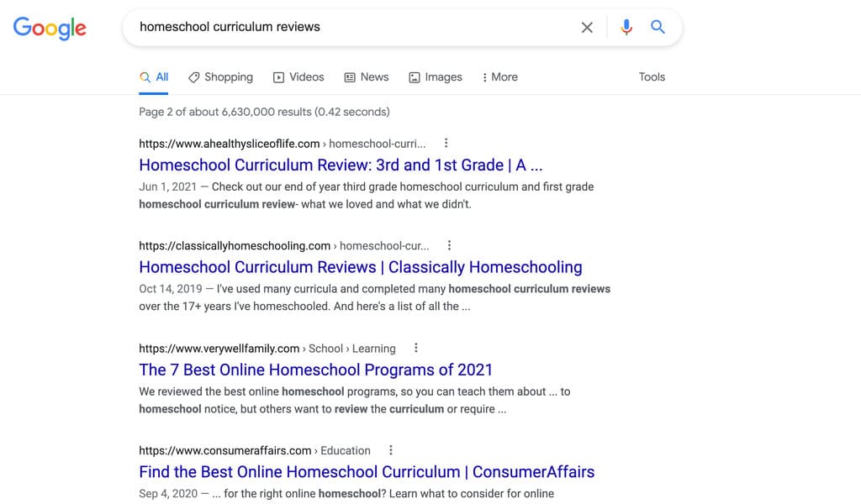Screen dimensions: 861x504
Task: Go to the News results tab
Action: [x=367, y=77]
